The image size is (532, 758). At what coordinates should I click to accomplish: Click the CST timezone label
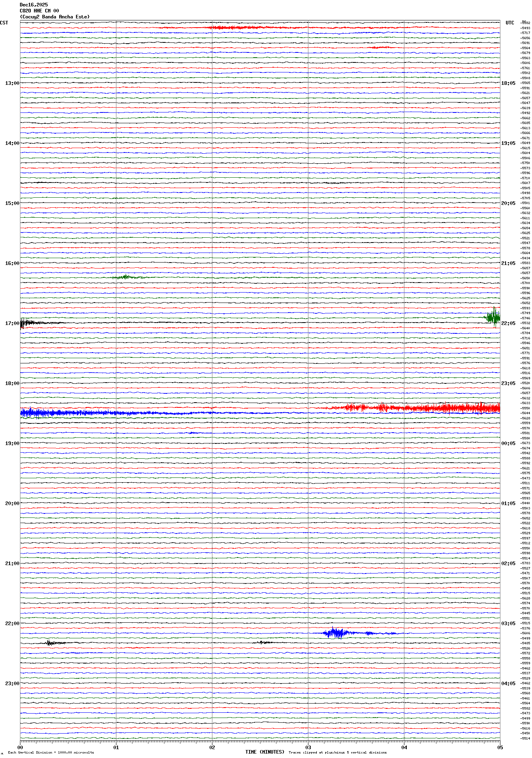point(4,23)
